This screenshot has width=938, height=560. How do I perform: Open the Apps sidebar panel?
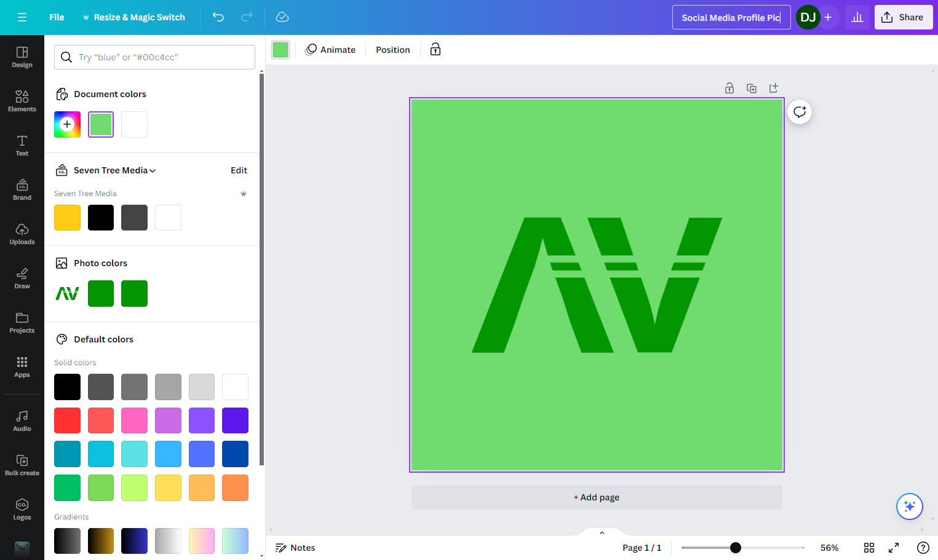(x=22, y=367)
